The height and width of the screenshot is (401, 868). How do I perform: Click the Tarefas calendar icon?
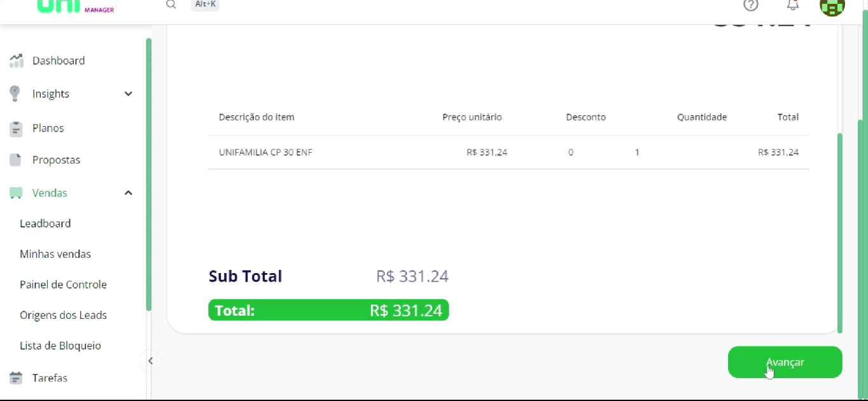pyautogui.click(x=17, y=378)
